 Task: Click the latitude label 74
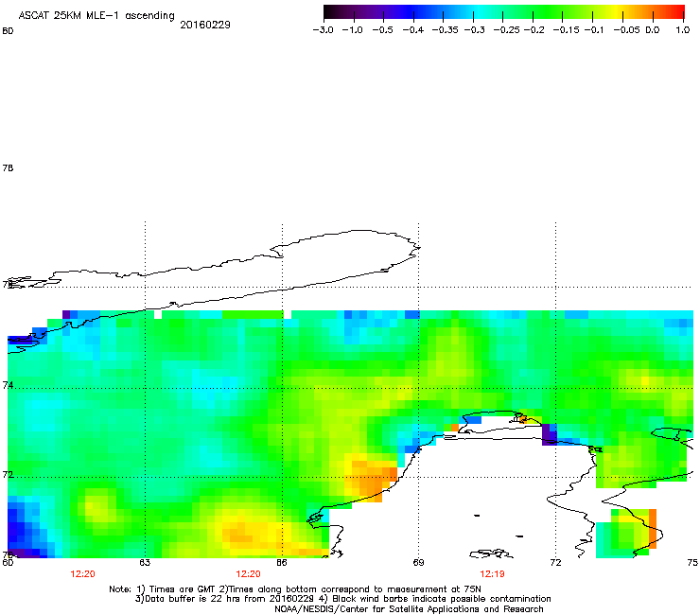coord(8,385)
